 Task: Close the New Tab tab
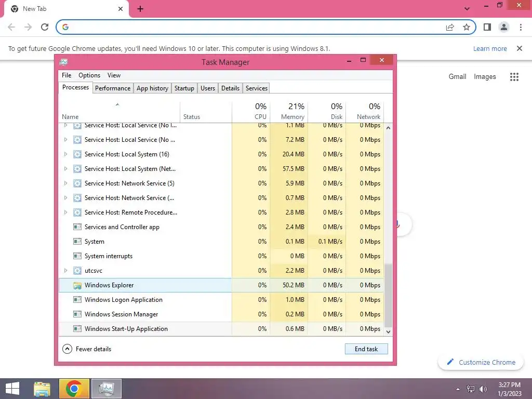click(121, 9)
